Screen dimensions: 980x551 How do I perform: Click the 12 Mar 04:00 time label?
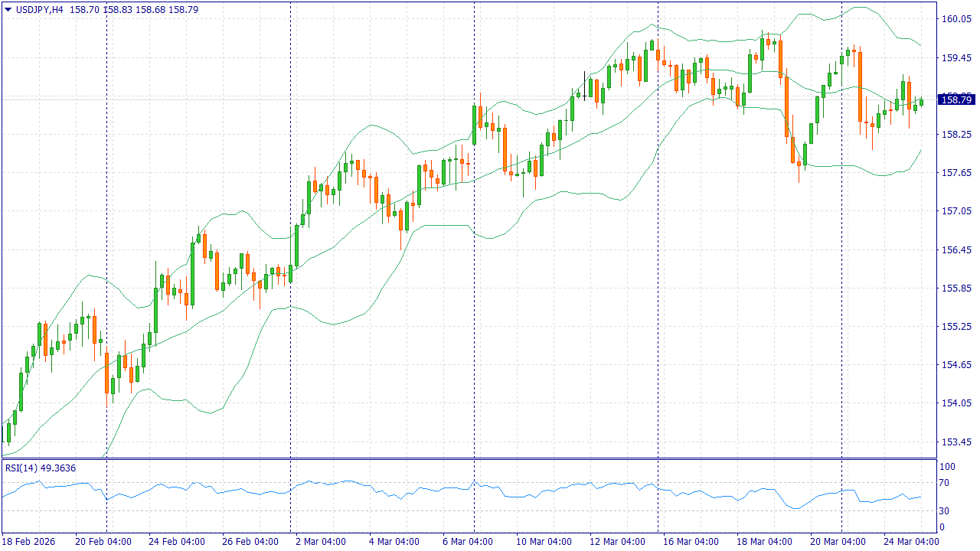point(617,542)
